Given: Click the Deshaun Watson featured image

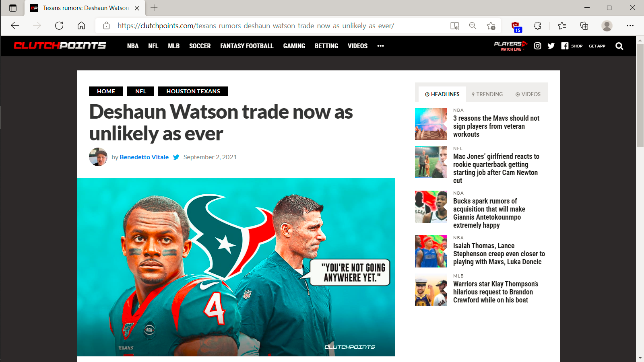Looking at the screenshot, I should 236,267.
